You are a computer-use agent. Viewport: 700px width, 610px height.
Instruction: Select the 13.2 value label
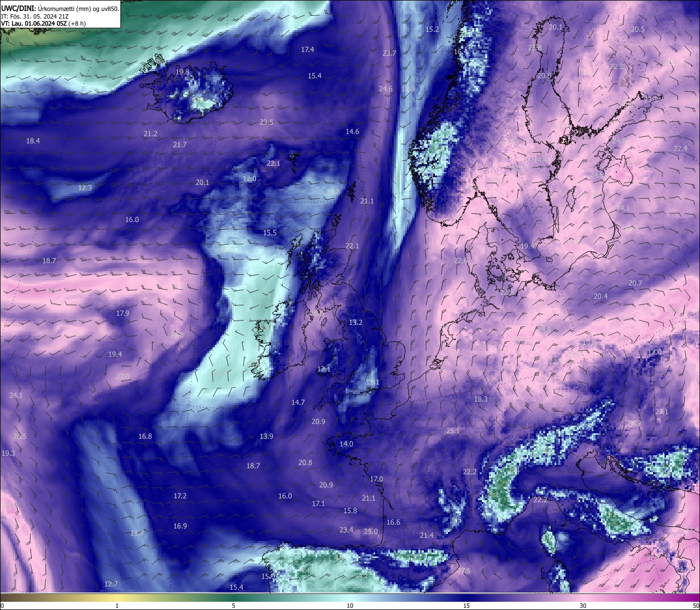point(355,323)
